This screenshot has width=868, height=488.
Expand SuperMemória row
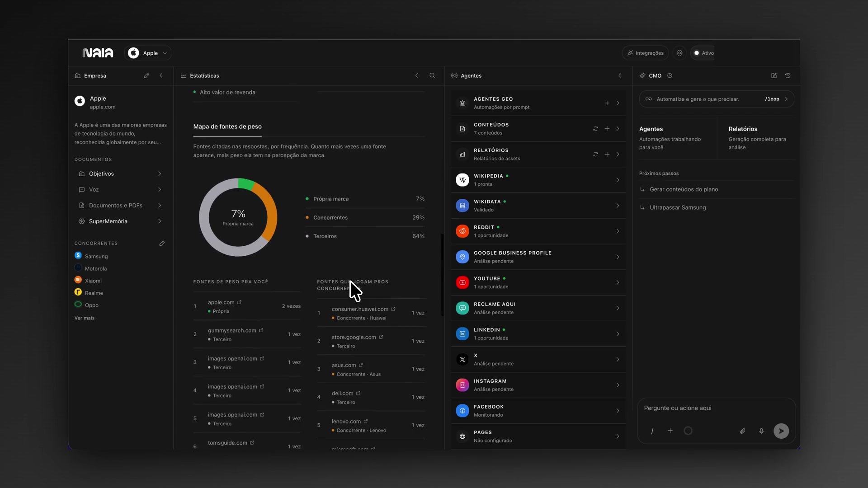coord(120,221)
